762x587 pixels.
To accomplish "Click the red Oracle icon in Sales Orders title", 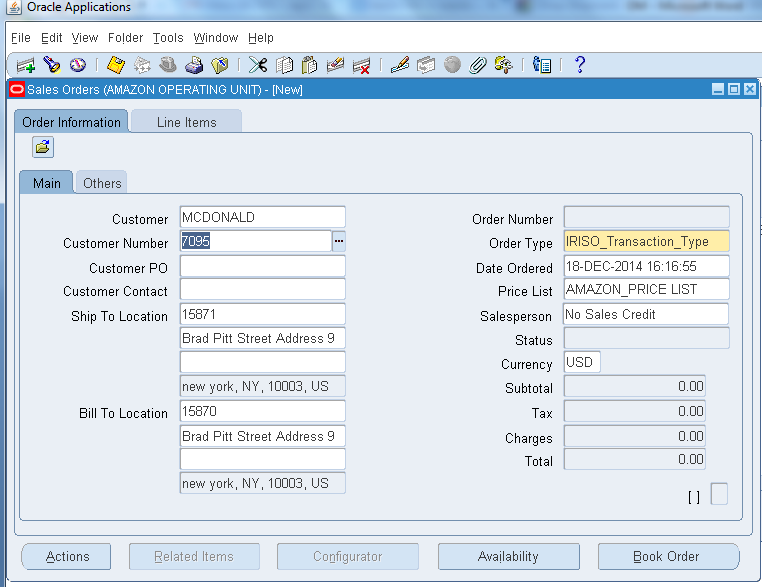I will coord(17,89).
